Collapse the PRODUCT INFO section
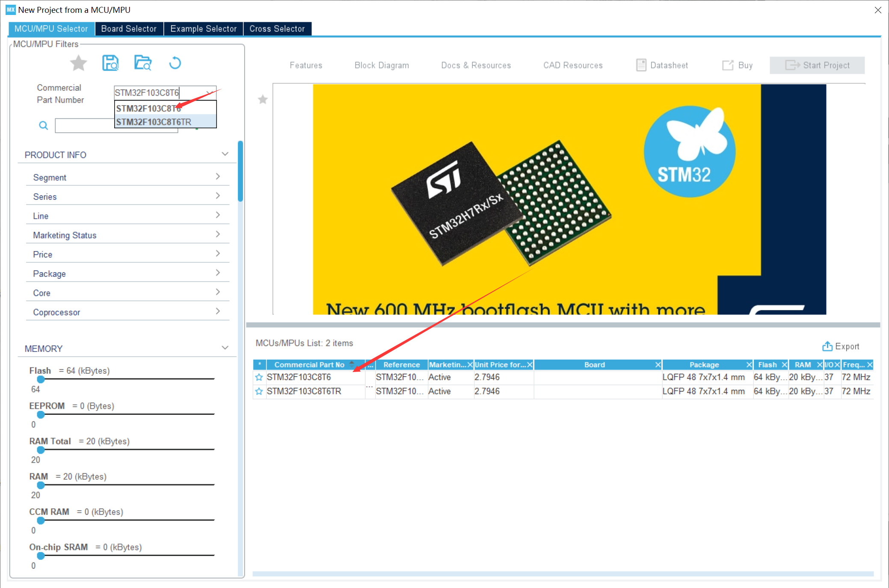Viewport: 889px width, 588px height. click(225, 154)
